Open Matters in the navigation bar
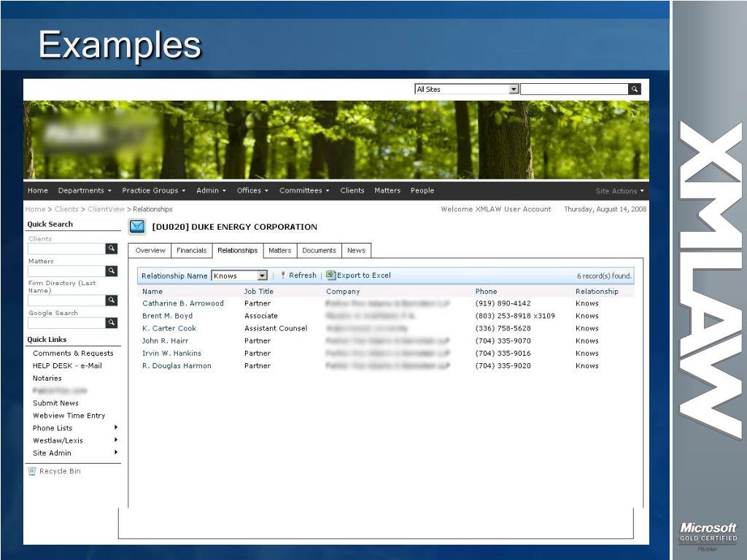The width and height of the screenshot is (747, 560). coord(387,190)
